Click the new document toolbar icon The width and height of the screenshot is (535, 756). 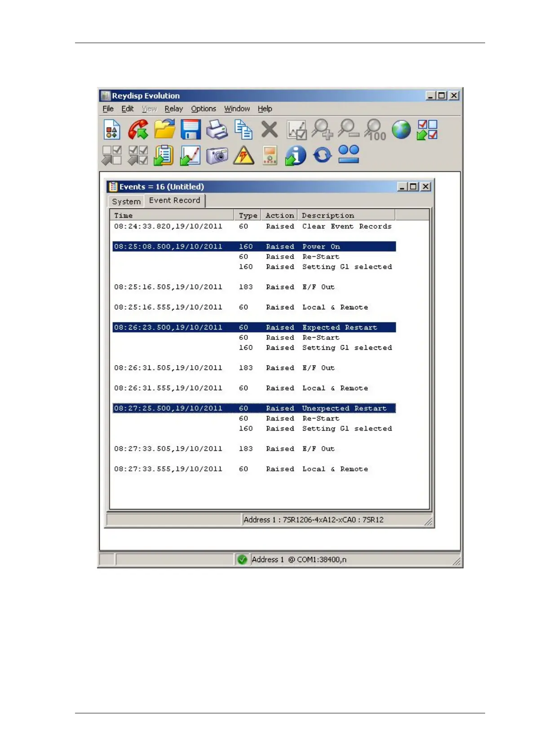click(112, 130)
